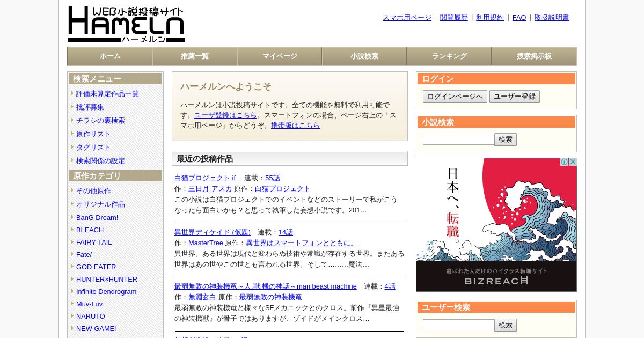The image size is (644, 338).
Task: Select NARUTO category
Action: (91, 316)
